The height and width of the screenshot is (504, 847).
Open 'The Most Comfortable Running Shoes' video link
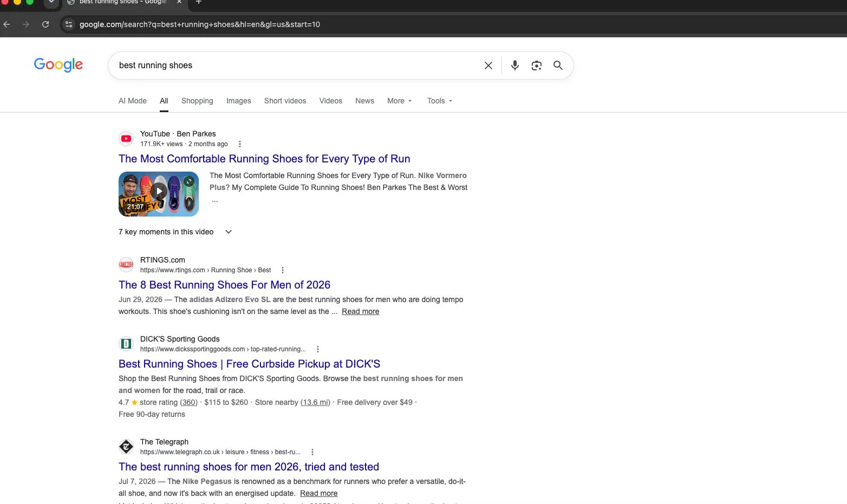(264, 159)
